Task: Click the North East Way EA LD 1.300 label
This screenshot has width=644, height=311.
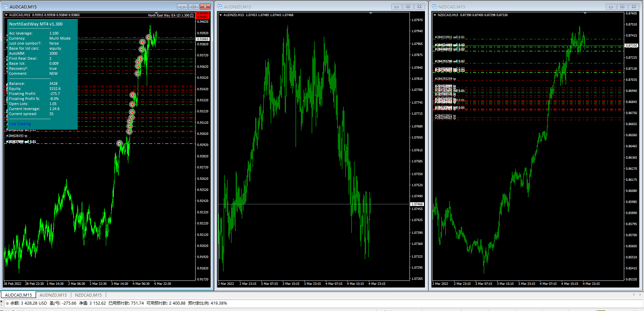Action: click(169, 15)
